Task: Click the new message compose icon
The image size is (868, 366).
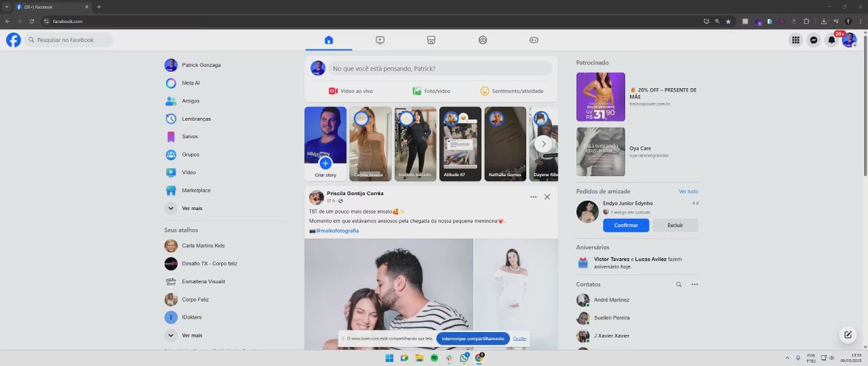Action: coord(848,334)
